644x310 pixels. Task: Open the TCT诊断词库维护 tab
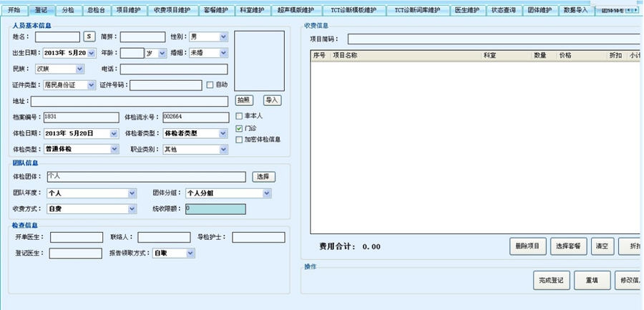(418, 10)
